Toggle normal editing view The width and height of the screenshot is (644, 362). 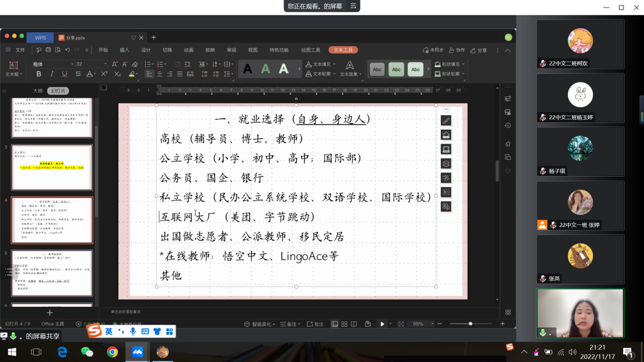(334, 324)
